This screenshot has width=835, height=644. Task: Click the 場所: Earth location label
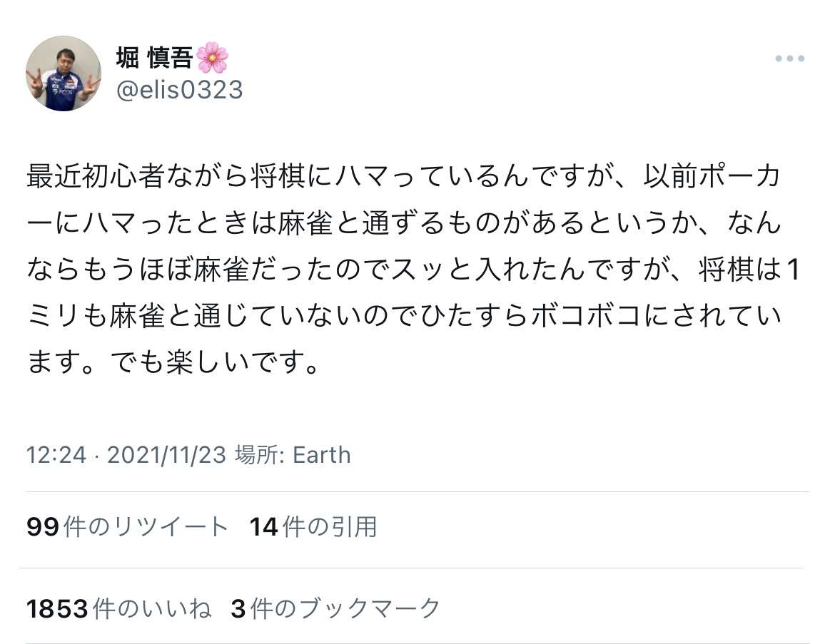[x=293, y=455]
